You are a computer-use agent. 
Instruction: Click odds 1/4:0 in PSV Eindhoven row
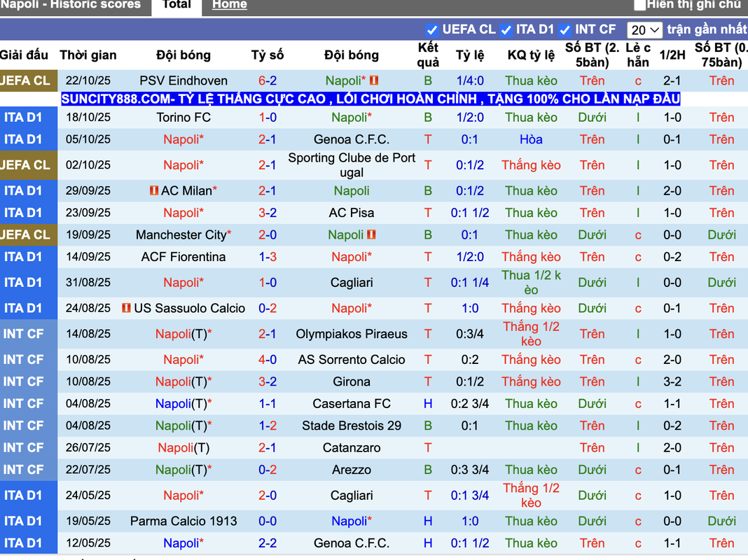point(470,80)
